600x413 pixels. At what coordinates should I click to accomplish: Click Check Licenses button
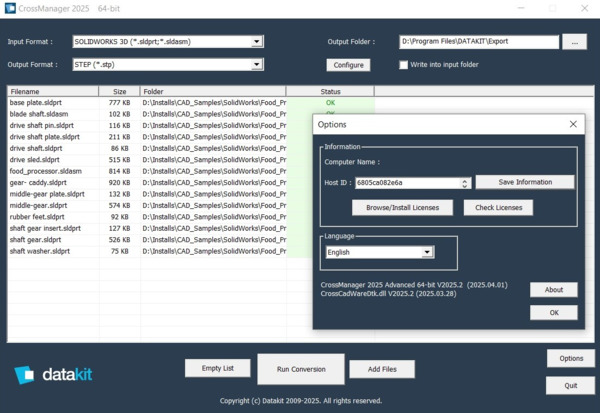(497, 207)
